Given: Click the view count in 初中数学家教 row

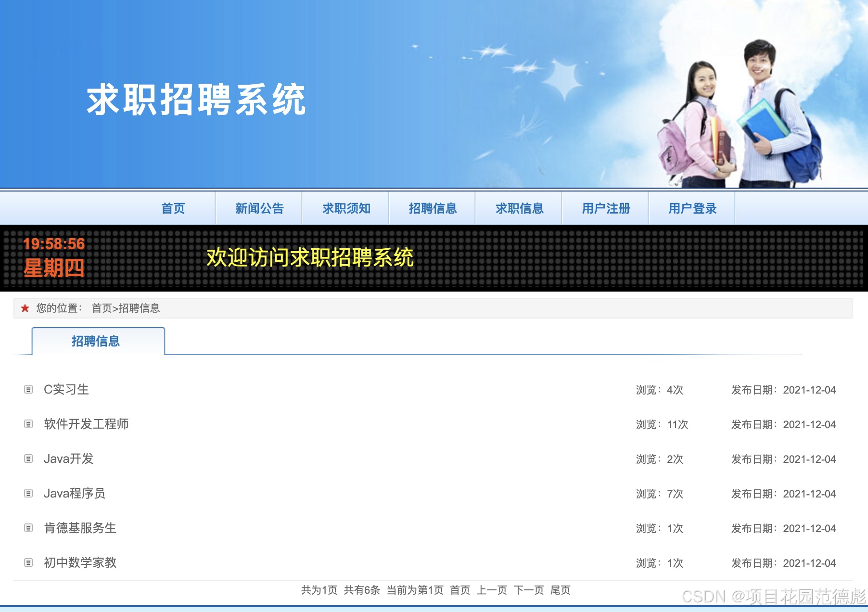Looking at the screenshot, I should tap(660, 563).
